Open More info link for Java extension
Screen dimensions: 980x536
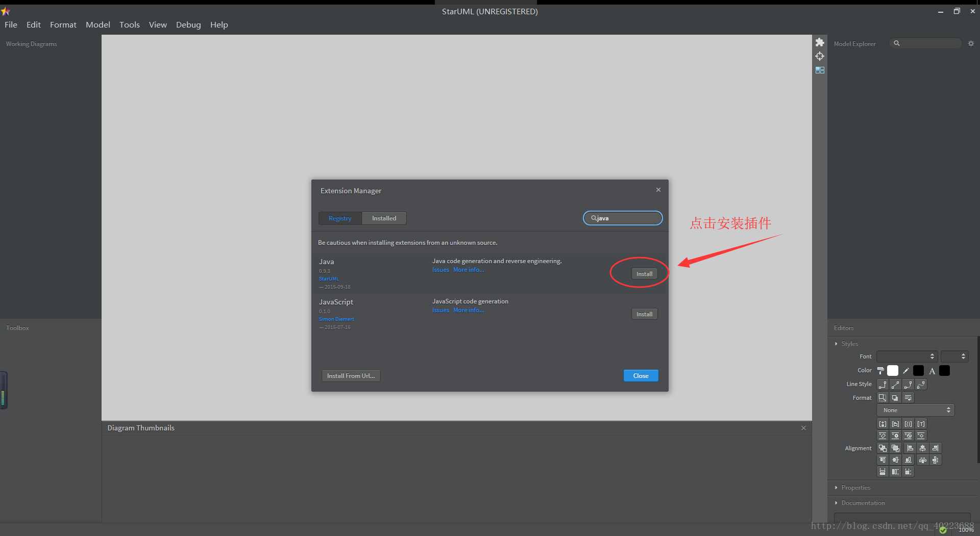(469, 270)
